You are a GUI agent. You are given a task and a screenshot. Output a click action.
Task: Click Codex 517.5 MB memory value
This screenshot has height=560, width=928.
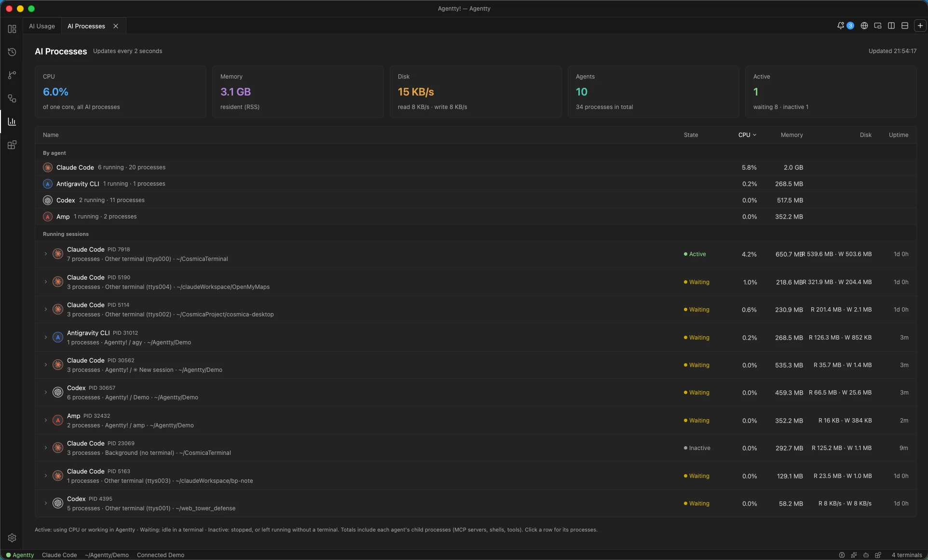point(790,200)
